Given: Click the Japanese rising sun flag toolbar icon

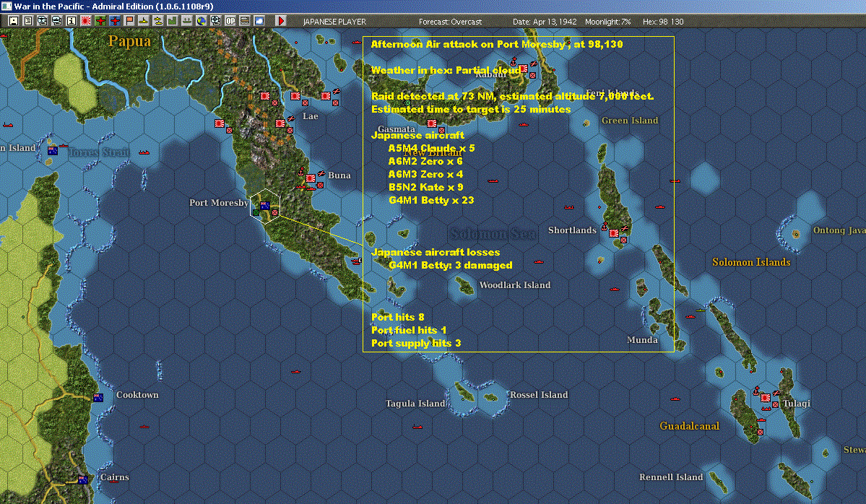Looking at the screenshot, I should 86,21.
